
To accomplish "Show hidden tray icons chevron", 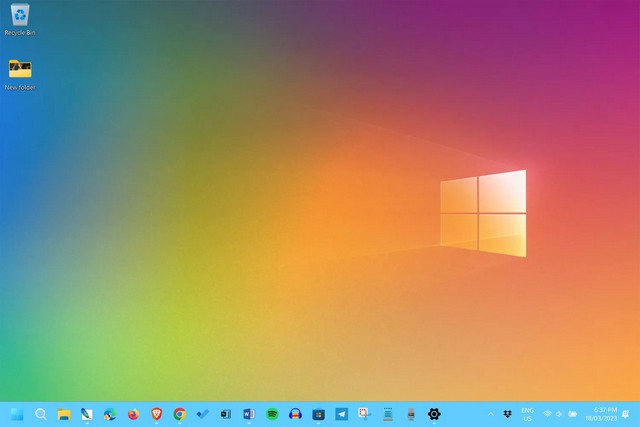I will tap(491, 414).
